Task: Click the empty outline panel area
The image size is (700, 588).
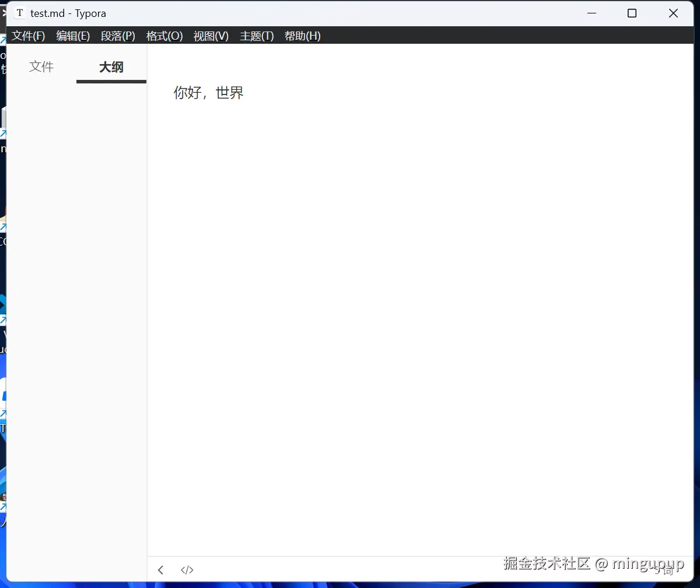Action: [x=76, y=292]
